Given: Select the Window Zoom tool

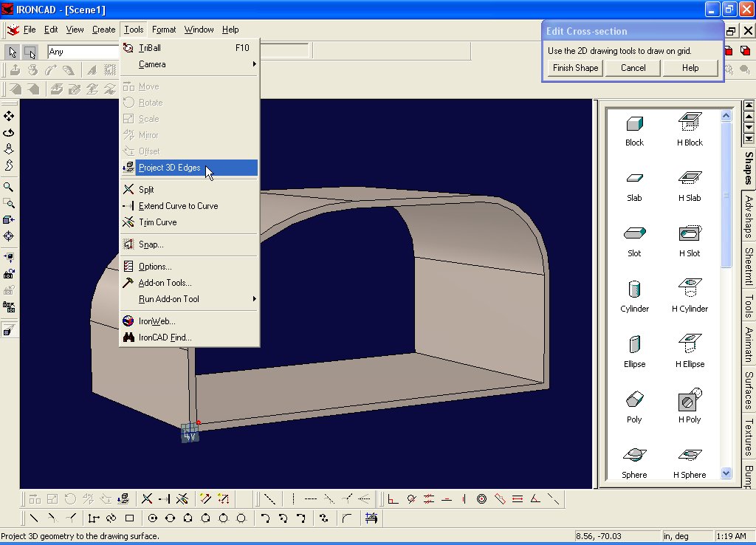Looking at the screenshot, I should (x=9, y=203).
